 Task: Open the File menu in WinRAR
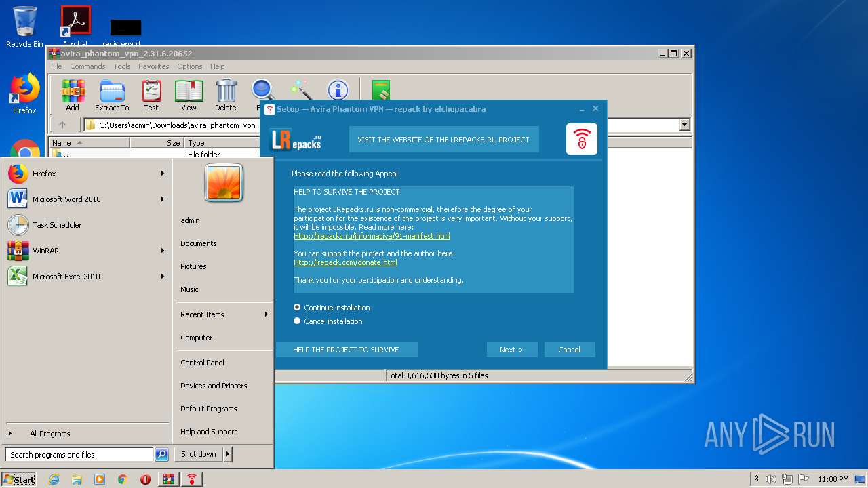click(56, 66)
